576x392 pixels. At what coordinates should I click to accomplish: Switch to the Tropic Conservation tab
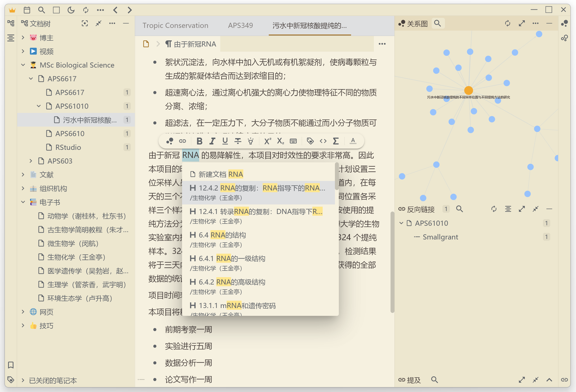tap(175, 25)
